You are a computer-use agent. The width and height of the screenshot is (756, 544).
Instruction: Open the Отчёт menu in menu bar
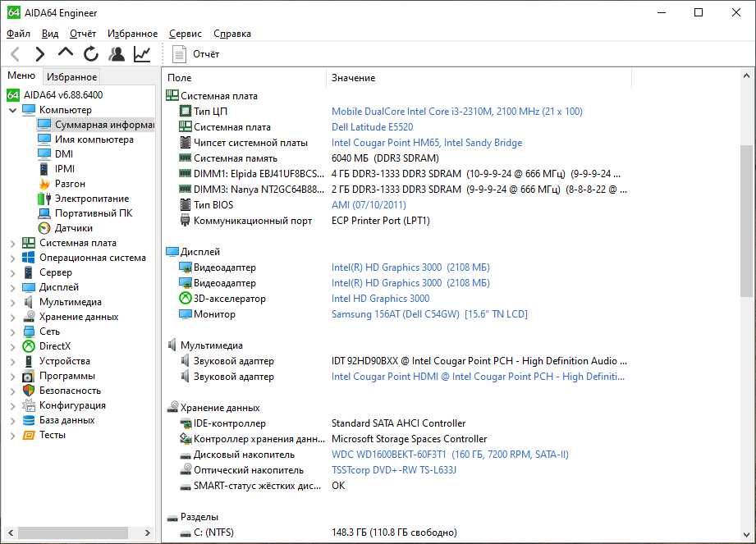click(x=82, y=34)
